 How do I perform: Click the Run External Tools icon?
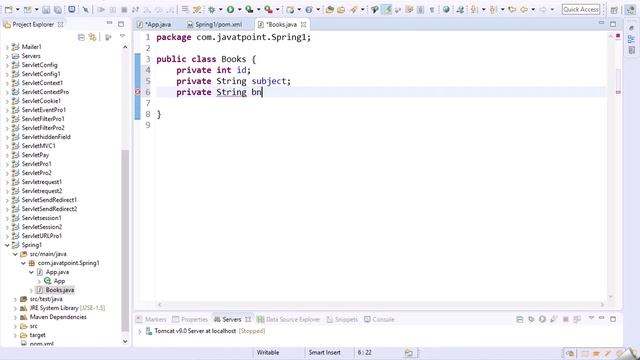[268, 9]
